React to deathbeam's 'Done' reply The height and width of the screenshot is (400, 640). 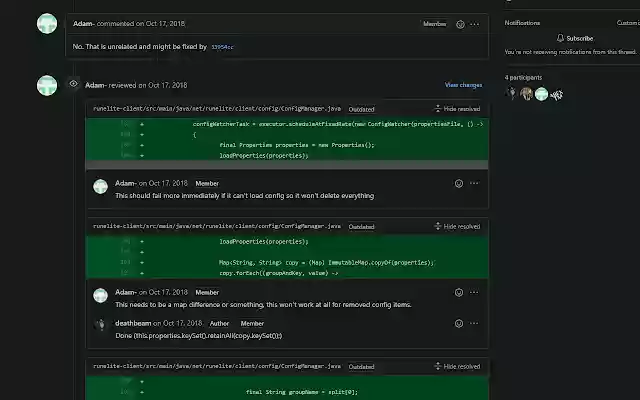pos(459,324)
